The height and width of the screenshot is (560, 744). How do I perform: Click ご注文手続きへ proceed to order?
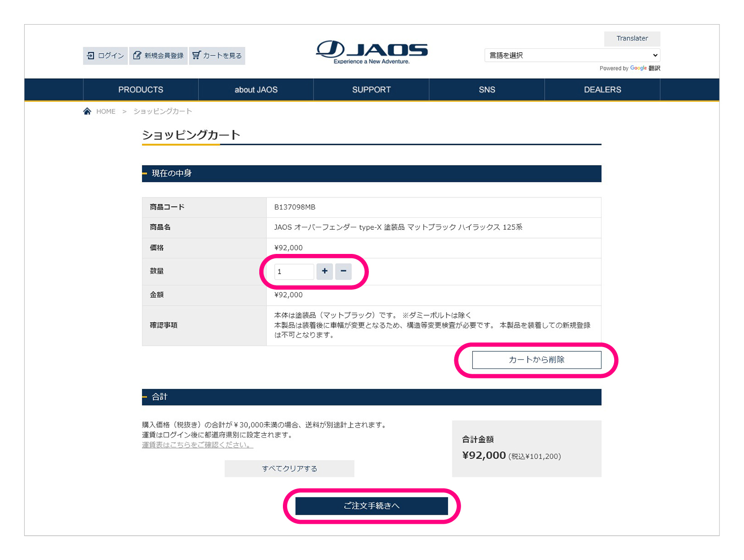[x=371, y=506]
